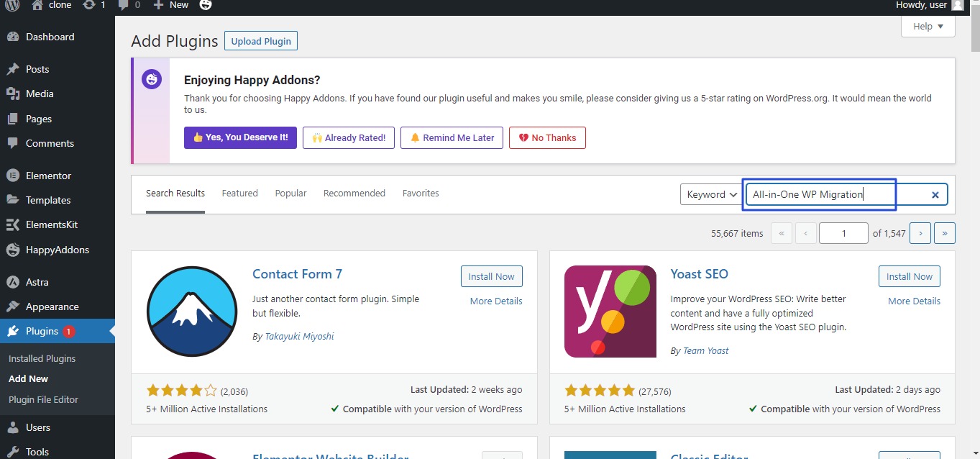
Task: Click the WordPress logo in admin bar
Action: click(x=12, y=5)
